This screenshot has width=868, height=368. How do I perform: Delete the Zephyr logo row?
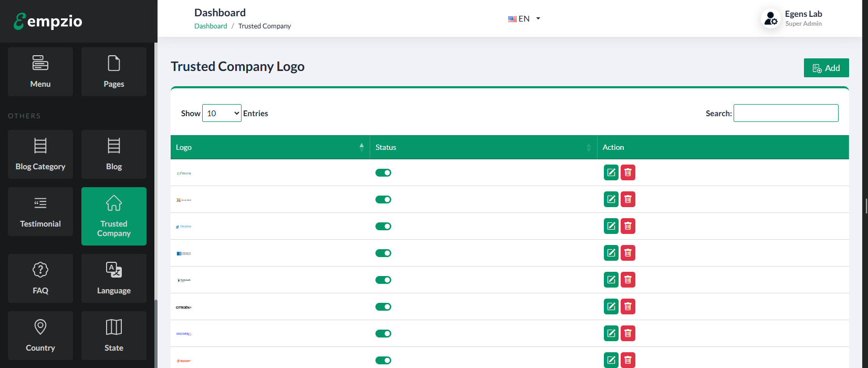point(628,172)
